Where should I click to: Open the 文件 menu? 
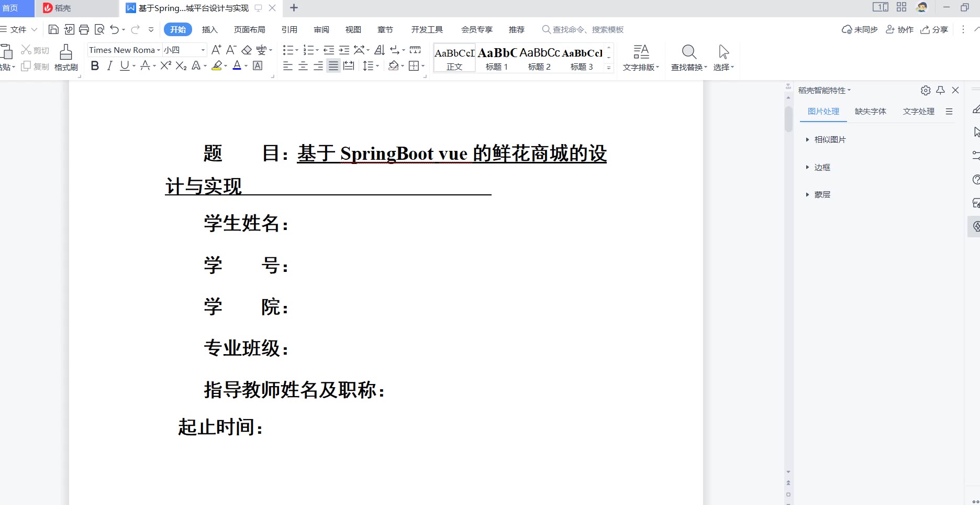click(x=19, y=29)
